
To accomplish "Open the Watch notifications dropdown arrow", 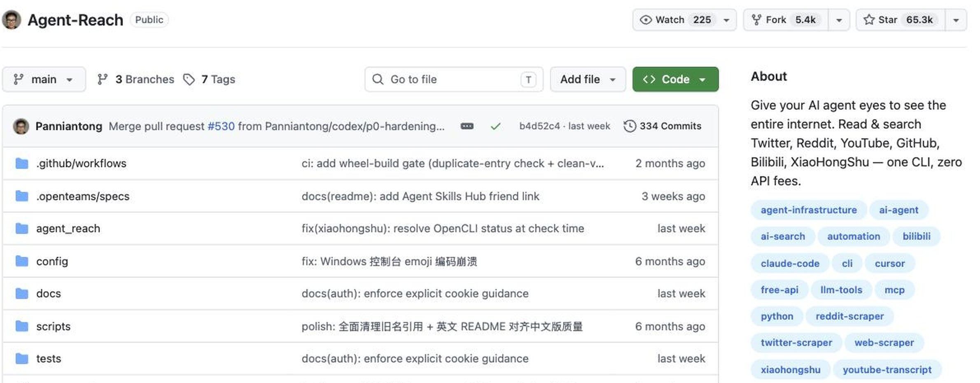I will click(x=727, y=20).
